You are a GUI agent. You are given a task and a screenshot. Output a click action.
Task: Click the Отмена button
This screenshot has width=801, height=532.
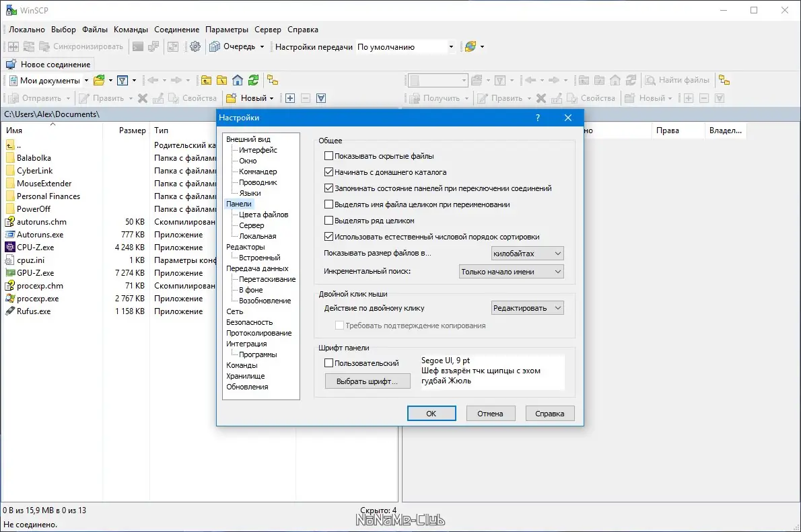491,414
